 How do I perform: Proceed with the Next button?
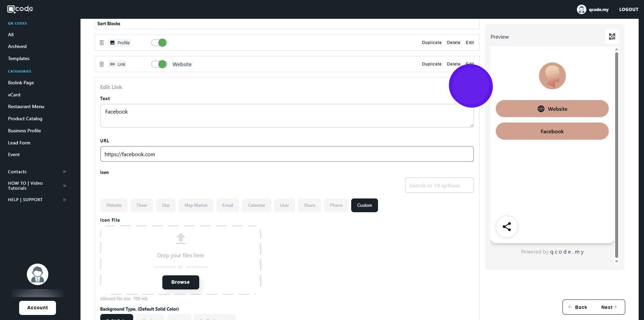click(x=609, y=307)
